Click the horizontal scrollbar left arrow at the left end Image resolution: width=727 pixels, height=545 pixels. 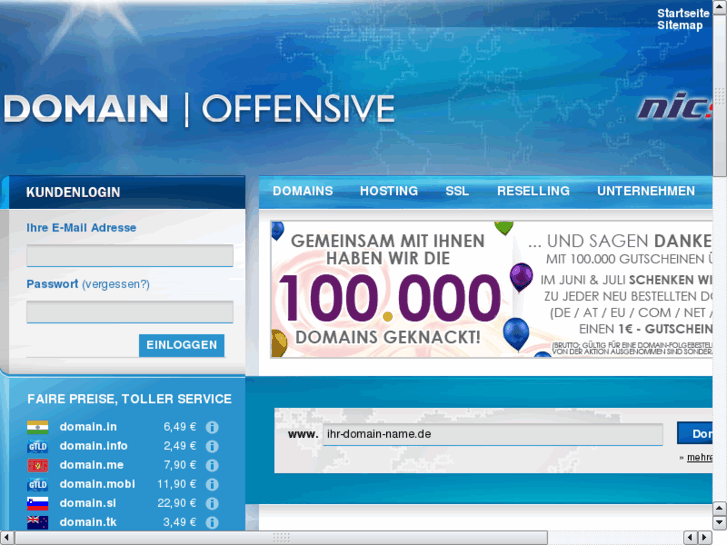pos(6,538)
